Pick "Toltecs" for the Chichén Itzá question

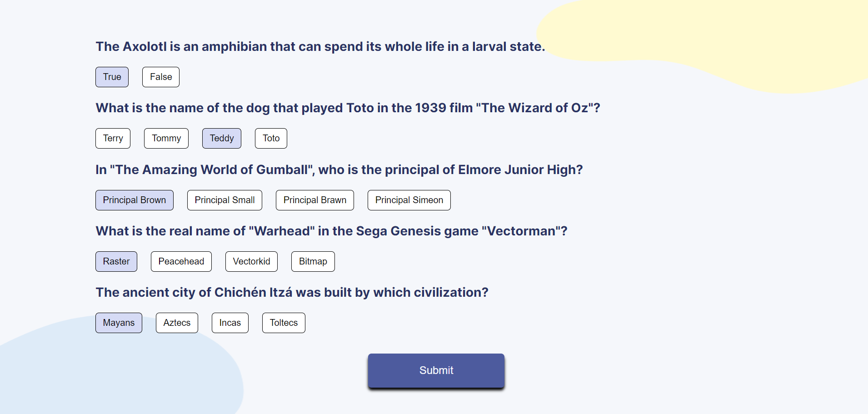click(x=283, y=323)
